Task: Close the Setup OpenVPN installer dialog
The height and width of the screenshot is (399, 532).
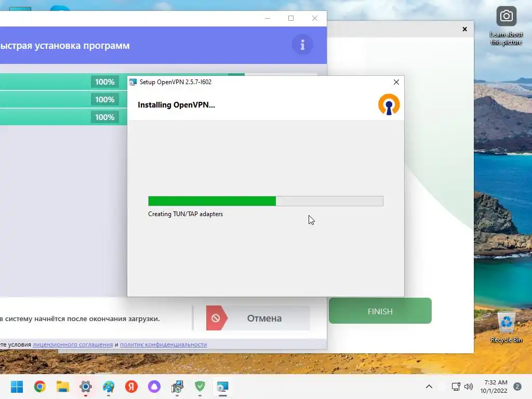Action: click(x=396, y=82)
